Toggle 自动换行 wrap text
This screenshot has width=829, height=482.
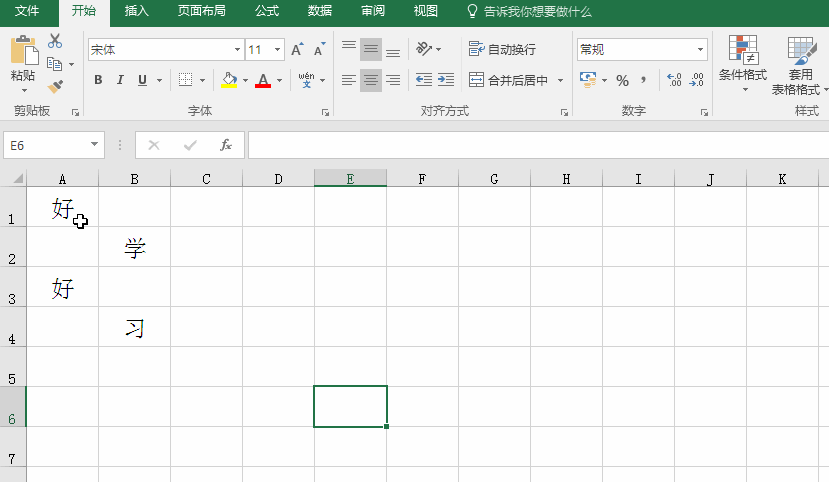click(x=502, y=49)
